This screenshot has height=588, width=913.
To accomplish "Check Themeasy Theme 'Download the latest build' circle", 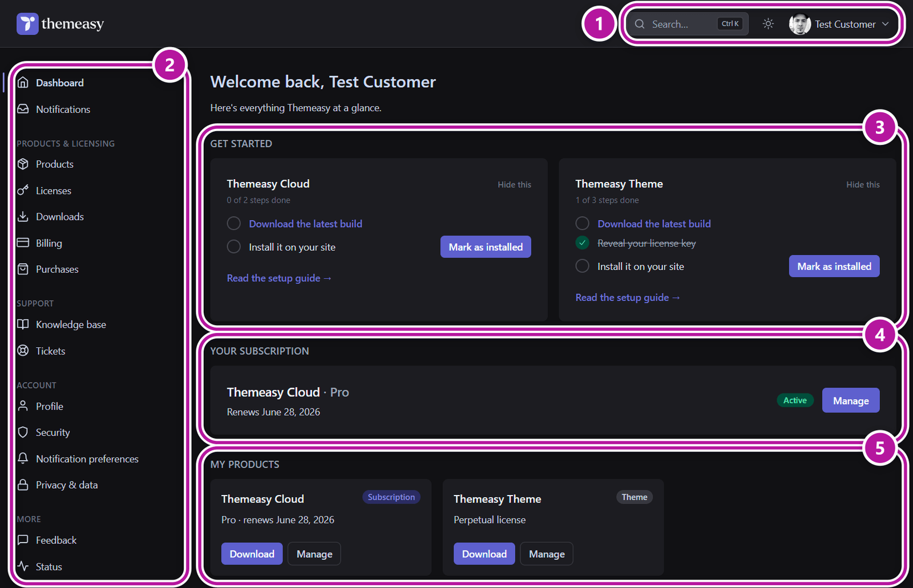I will click(582, 224).
